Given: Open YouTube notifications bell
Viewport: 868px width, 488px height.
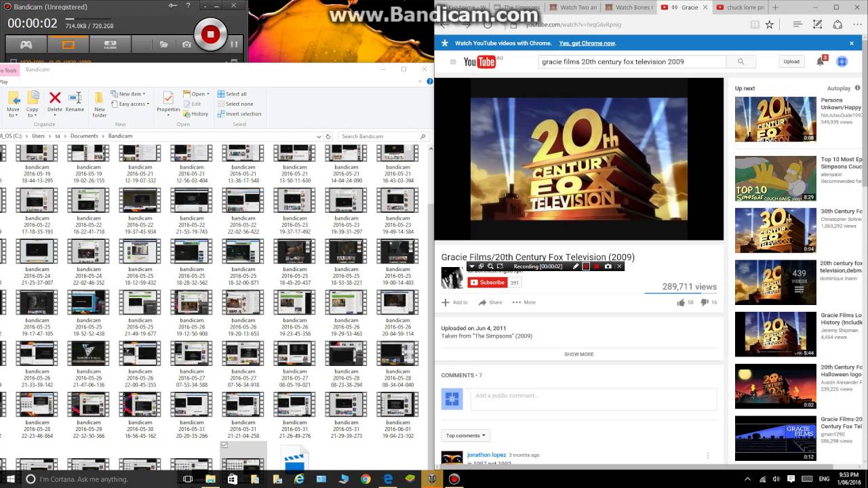Looking at the screenshot, I should pos(821,62).
